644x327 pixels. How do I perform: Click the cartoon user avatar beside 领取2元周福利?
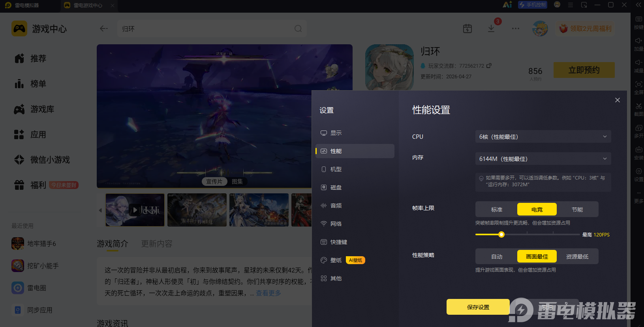coord(540,28)
